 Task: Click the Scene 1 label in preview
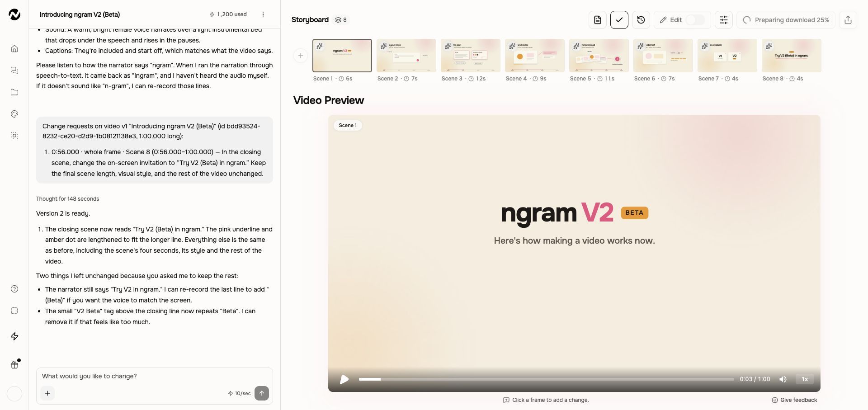pos(348,125)
